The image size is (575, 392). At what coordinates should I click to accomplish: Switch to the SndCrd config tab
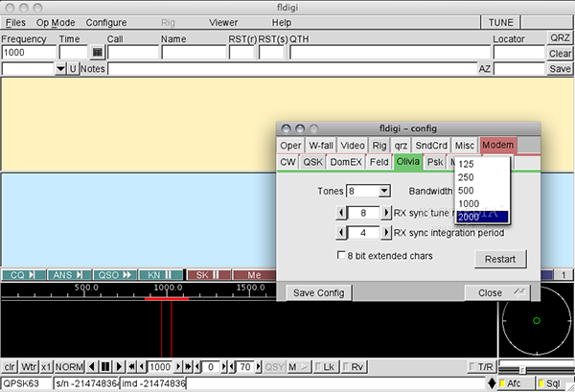click(x=431, y=146)
